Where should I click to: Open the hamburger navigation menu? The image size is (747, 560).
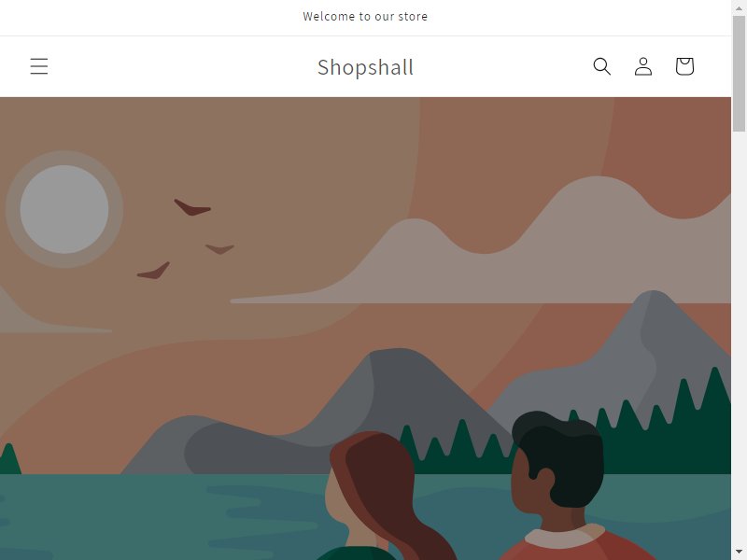point(39,66)
